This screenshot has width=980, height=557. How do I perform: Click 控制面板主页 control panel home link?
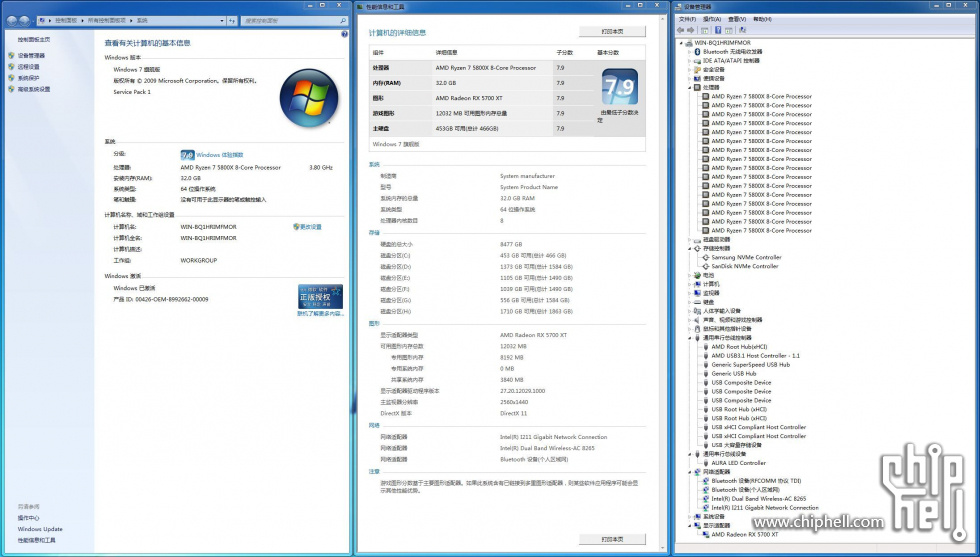(34, 39)
